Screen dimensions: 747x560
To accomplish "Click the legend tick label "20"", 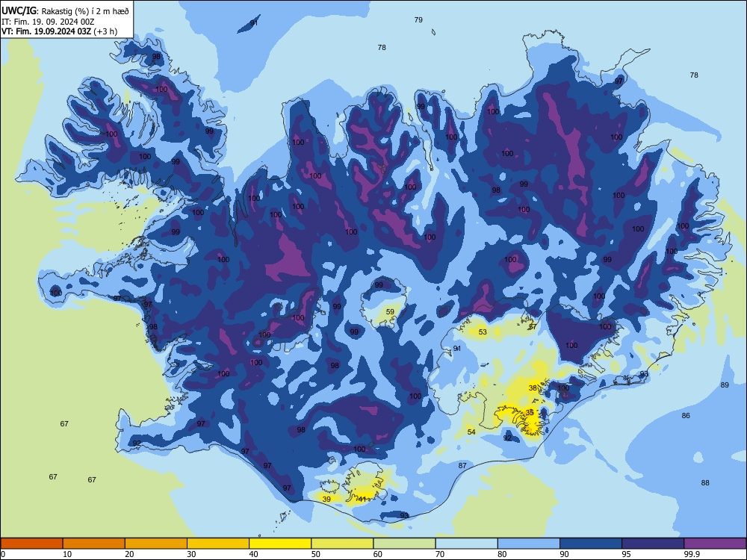I will click(x=129, y=554).
